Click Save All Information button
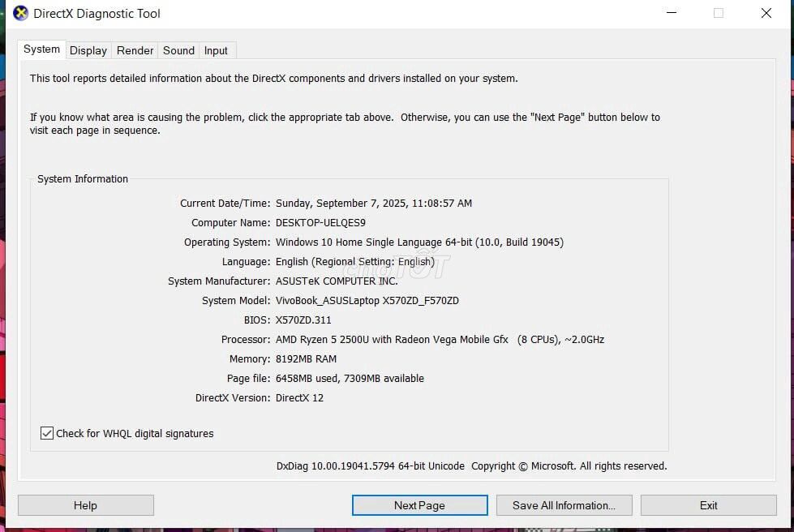Viewport: 794px width, 532px height. [564, 505]
